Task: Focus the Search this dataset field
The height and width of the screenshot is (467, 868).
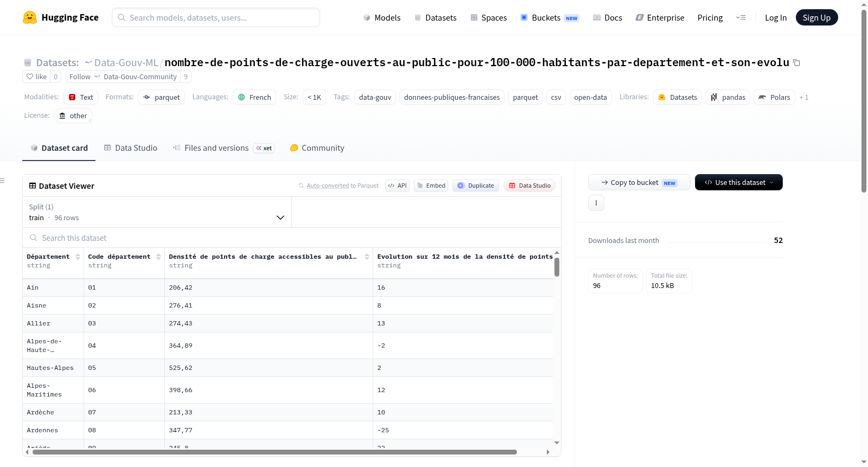Action: pos(291,238)
